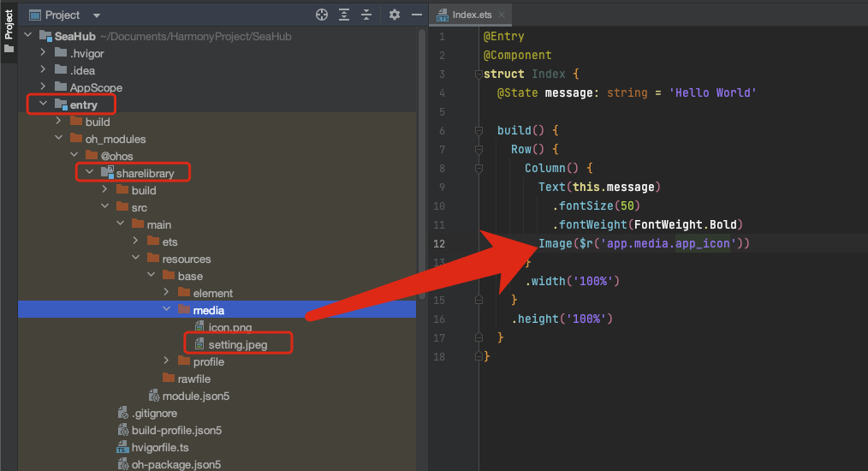The height and width of the screenshot is (471, 868).
Task: Select the oh-package.json5 file
Action: [x=176, y=465]
